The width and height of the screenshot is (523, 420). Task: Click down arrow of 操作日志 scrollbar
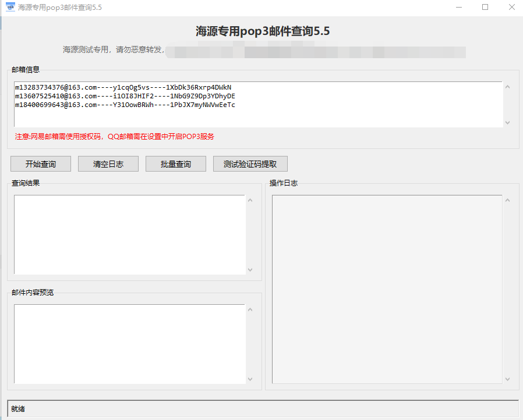(507, 379)
